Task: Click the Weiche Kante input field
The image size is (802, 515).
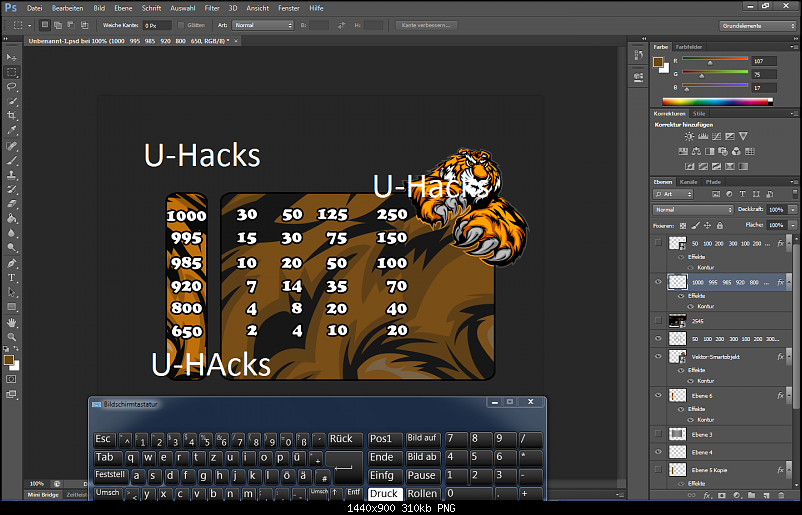Action: 157,26
